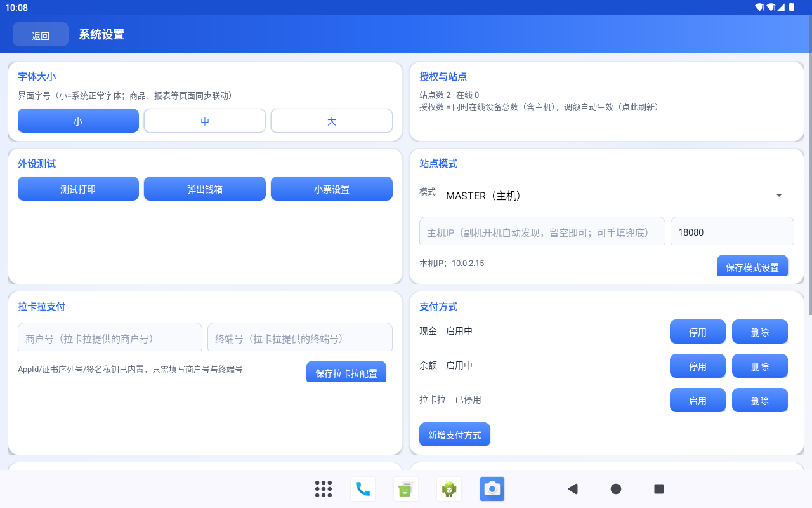Open the green Android messenger-style app icon

click(x=406, y=489)
